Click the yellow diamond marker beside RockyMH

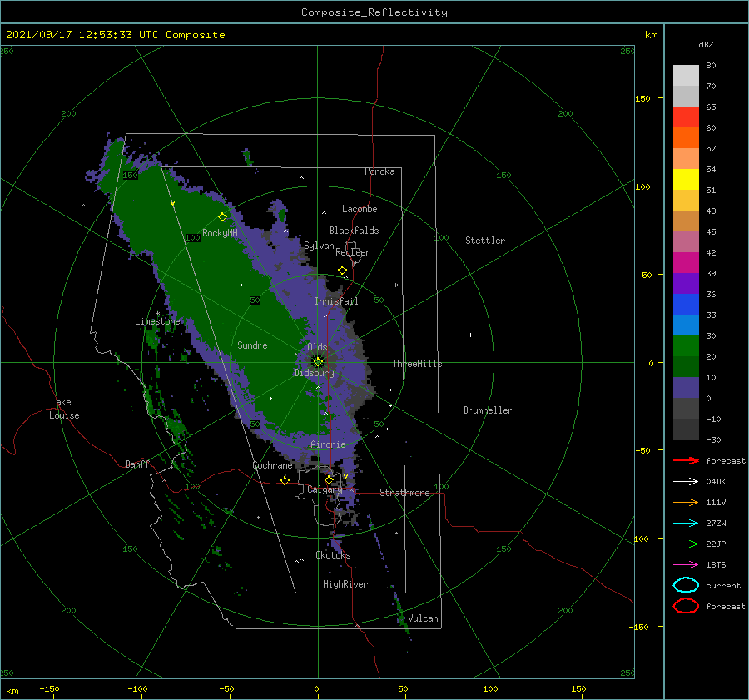click(222, 217)
